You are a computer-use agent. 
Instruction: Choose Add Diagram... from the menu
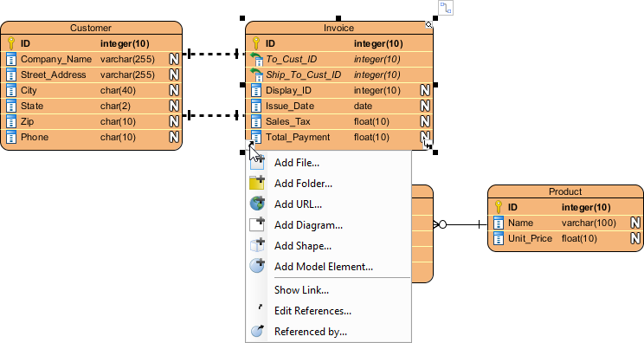click(x=329, y=225)
